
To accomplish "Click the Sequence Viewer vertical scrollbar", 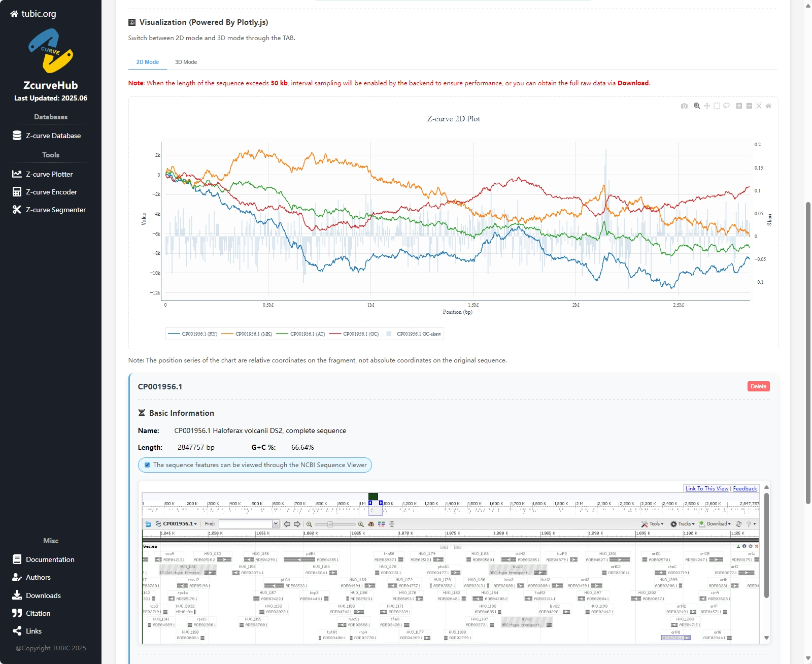I will click(x=766, y=546).
